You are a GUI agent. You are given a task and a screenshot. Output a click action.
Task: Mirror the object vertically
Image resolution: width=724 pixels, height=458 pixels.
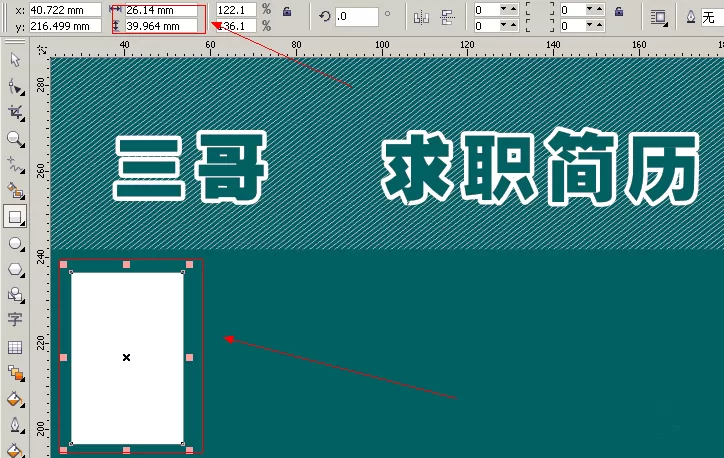click(447, 18)
